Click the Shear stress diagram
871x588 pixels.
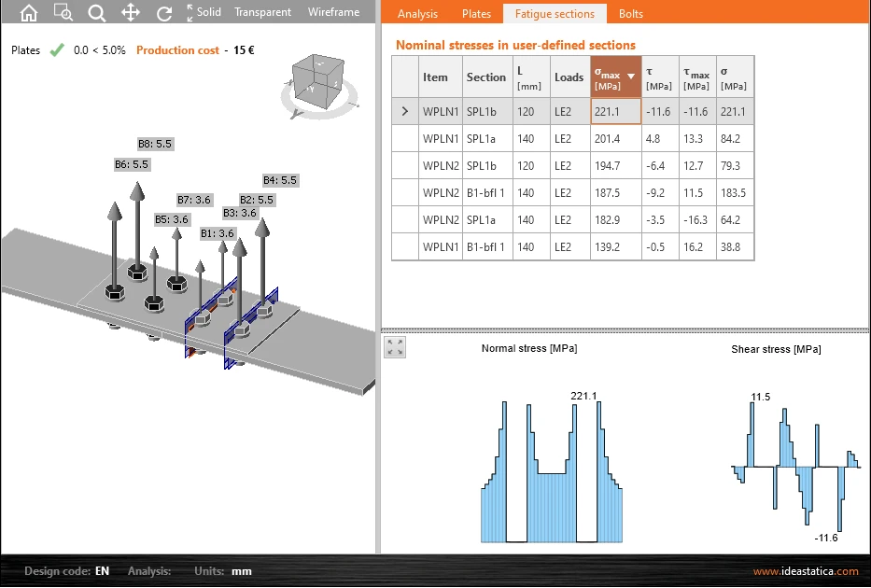coord(796,467)
